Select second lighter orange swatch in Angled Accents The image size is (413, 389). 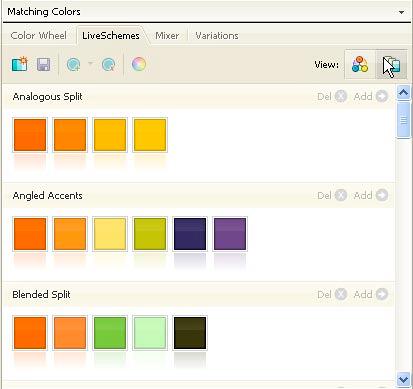click(x=70, y=234)
